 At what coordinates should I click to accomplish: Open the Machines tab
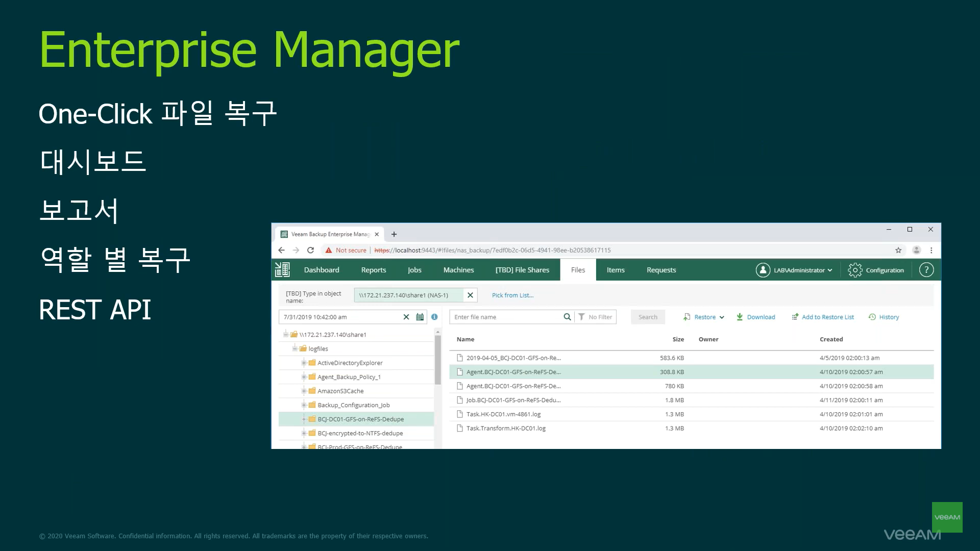(x=458, y=270)
